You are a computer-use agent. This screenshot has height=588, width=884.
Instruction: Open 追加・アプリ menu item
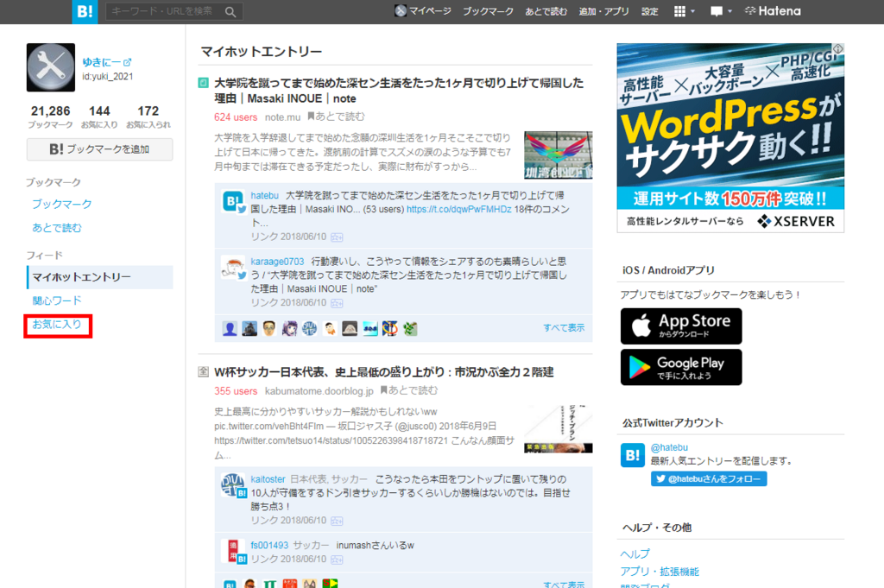click(x=603, y=11)
